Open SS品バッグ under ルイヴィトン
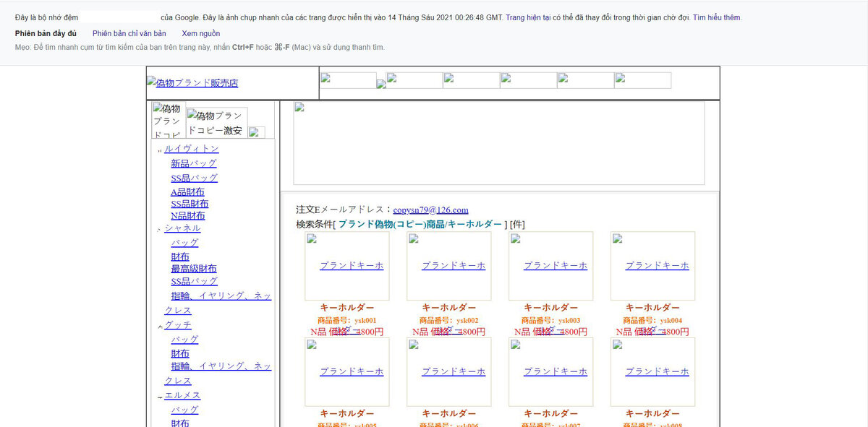This screenshot has width=868, height=427. point(194,178)
